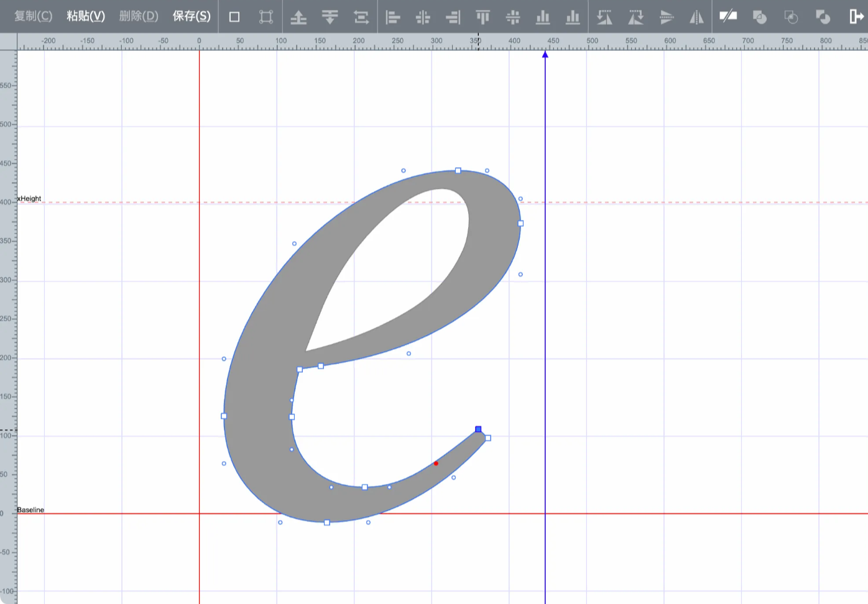Rotate the shape clockwise

pyautogui.click(x=635, y=17)
